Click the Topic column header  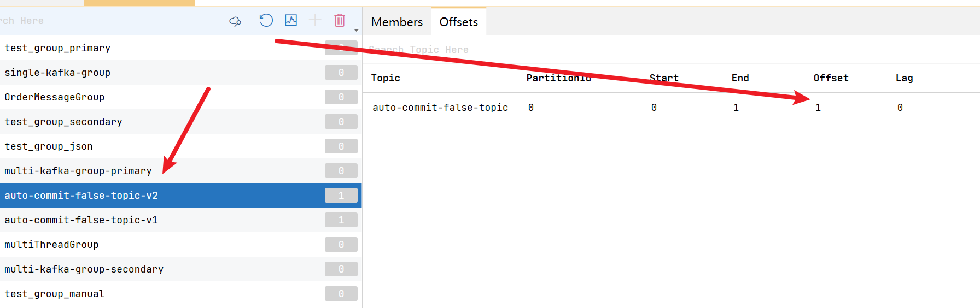(x=386, y=78)
